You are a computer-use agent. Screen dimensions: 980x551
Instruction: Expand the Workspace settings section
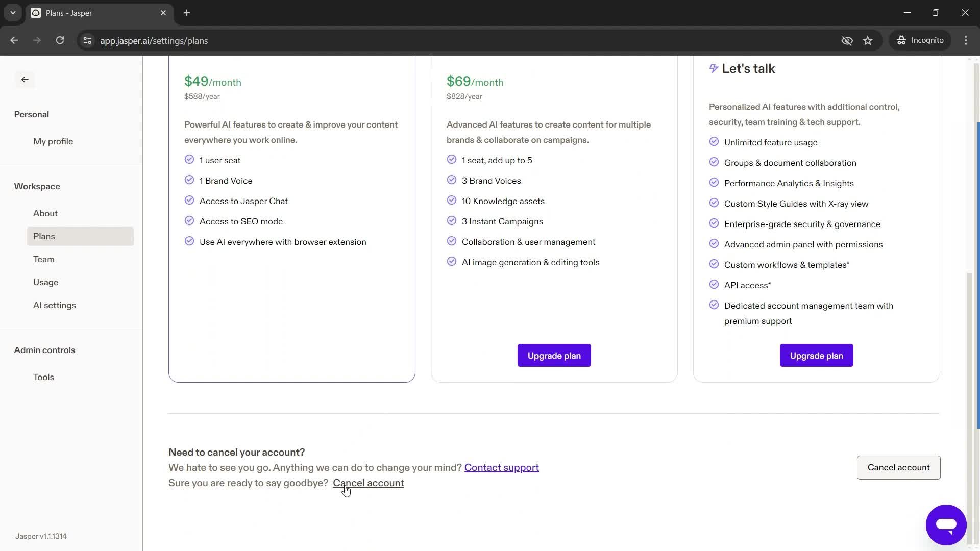click(37, 186)
